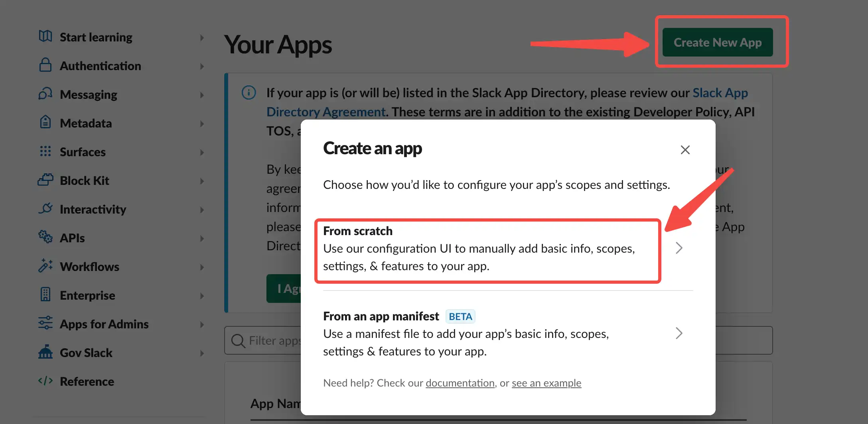Image resolution: width=868 pixels, height=424 pixels.
Task: Open the Block Kit menu item
Action: (84, 181)
